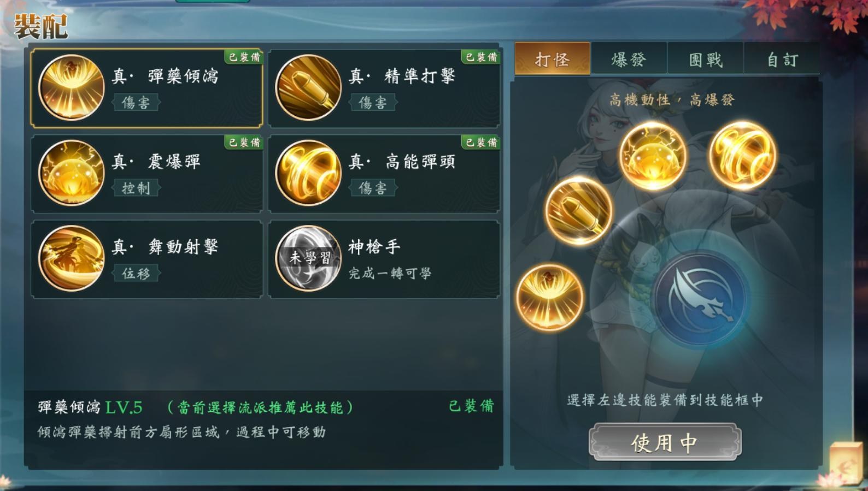The width and height of the screenshot is (868, 491).
Task: Click the 控制 tag under 真·震爆彈
Action: pyautogui.click(x=136, y=188)
